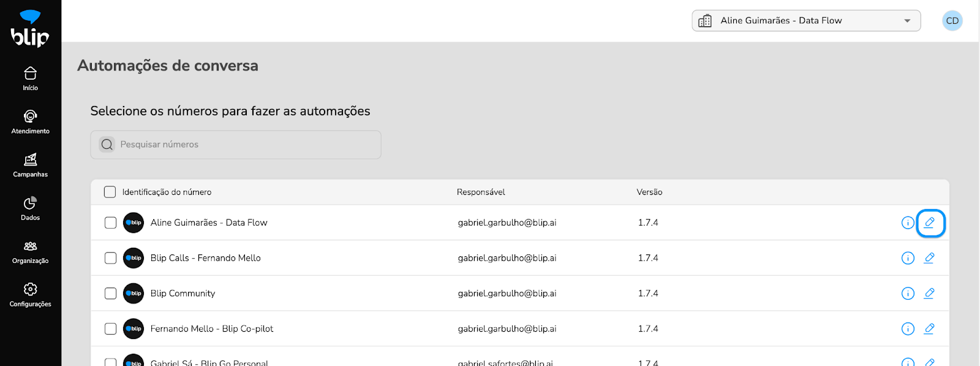Open Organização people icon

pyautogui.click(x=30, y=246)
